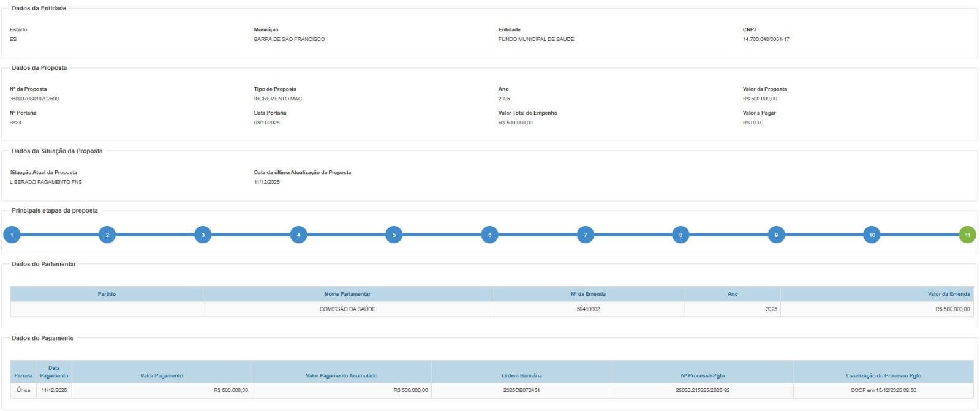Click Nome Parlamentar column header
The width and height of the screenshot is (980, 411).
pyautogui.click(x=347, y=294)
